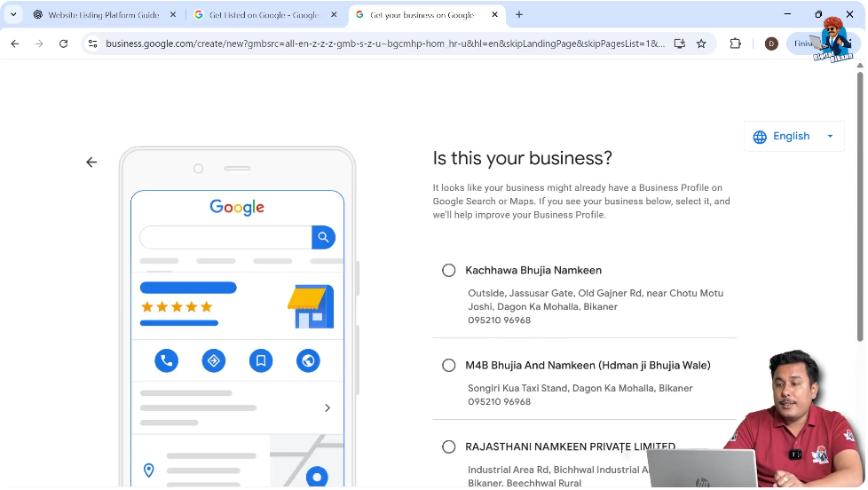The width and height of the screenshot is (868, 490).
Task: Select M4B Bhujia And Namkeen radio button
Action: pyautogui.click(x=449, y=366)
